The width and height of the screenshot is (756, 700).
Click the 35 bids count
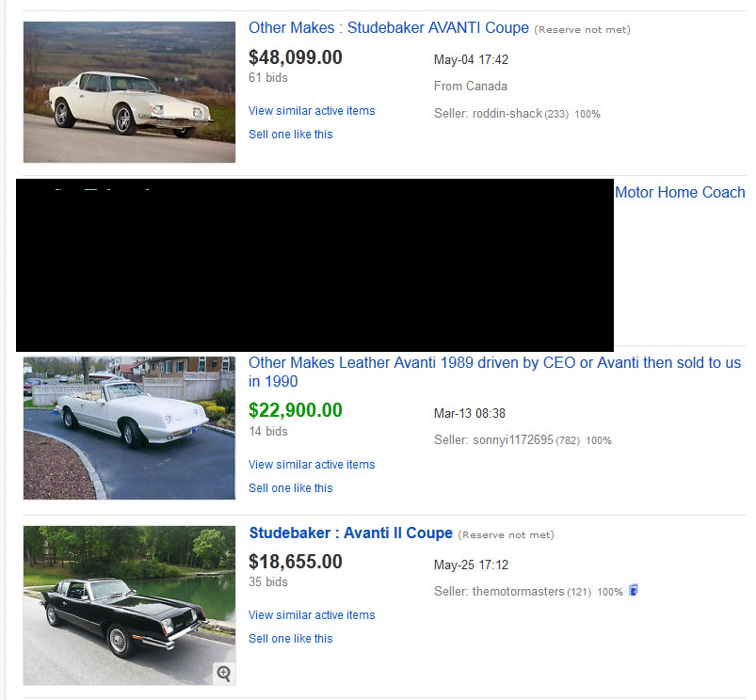click(x=268, y=582)
